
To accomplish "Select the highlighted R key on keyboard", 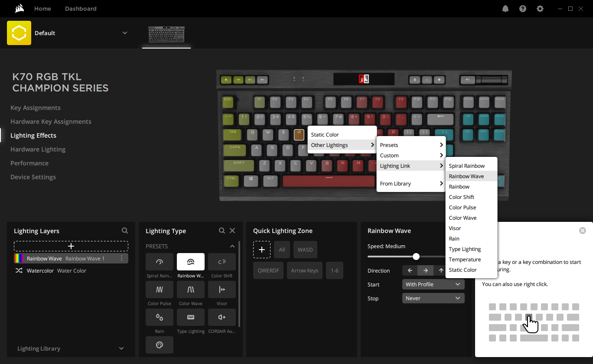I will click(299, 135).
